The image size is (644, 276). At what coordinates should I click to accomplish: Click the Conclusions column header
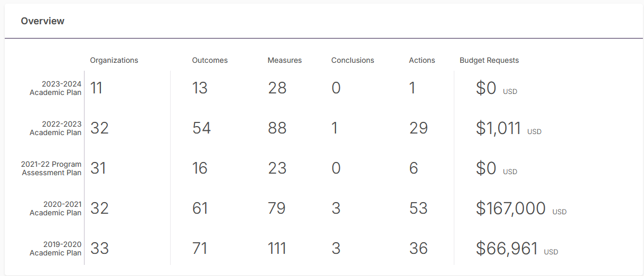[x=352, y=60]
